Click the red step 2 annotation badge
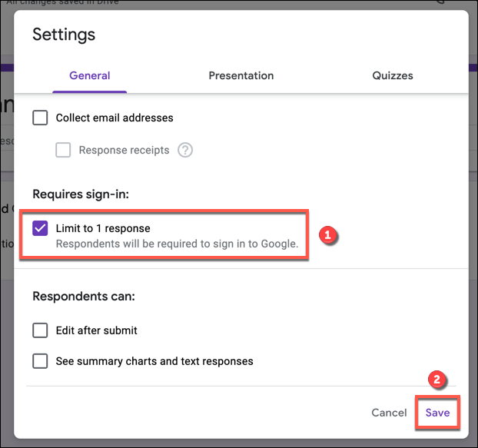 tap(436, 380)
